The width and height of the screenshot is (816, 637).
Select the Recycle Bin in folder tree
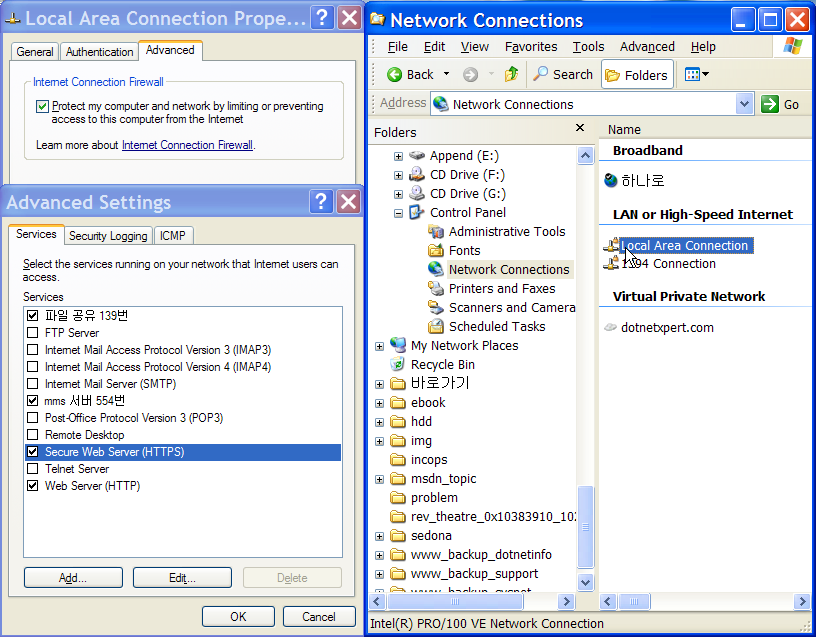(398, 365)
